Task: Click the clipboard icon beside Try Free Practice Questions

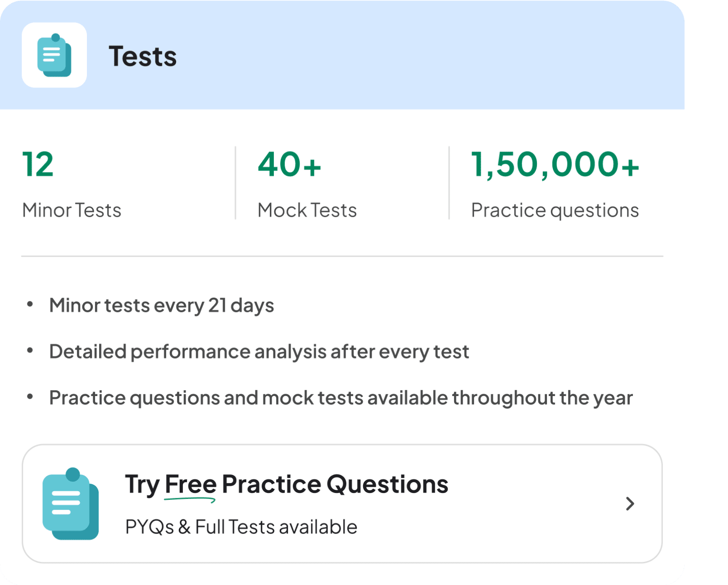Action: (71, 504)
